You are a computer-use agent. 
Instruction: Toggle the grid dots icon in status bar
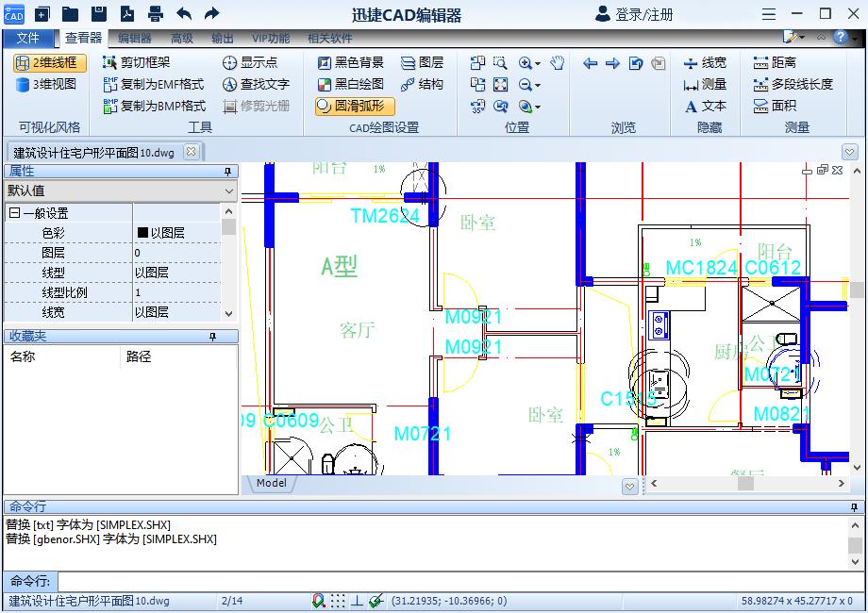(x=338, y=601)
